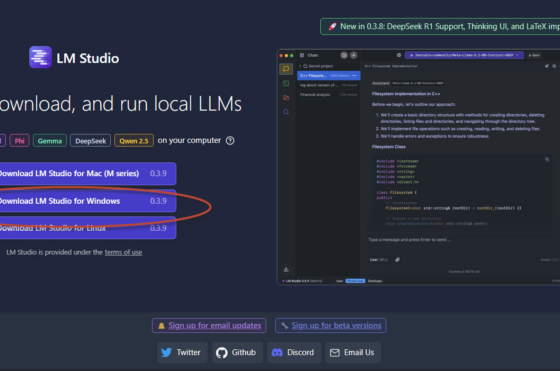Click the LM Studio logo icon
Screen dimensions: 560x371
40,57
